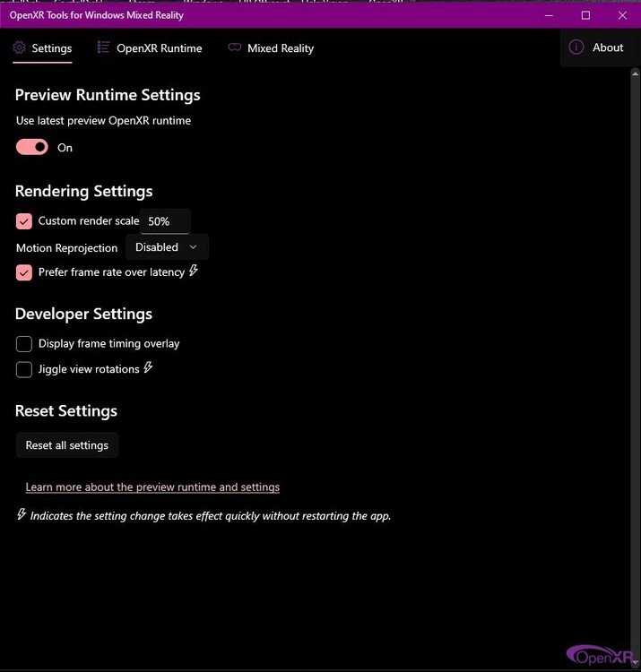This screenshot has height=672, width=641.
Task: Click the headset icon on Mixed Reality tab
Action: tap(235, 47)
